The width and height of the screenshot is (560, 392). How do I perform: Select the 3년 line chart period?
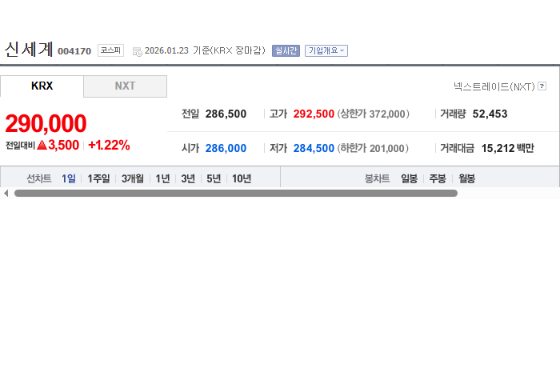188,178
